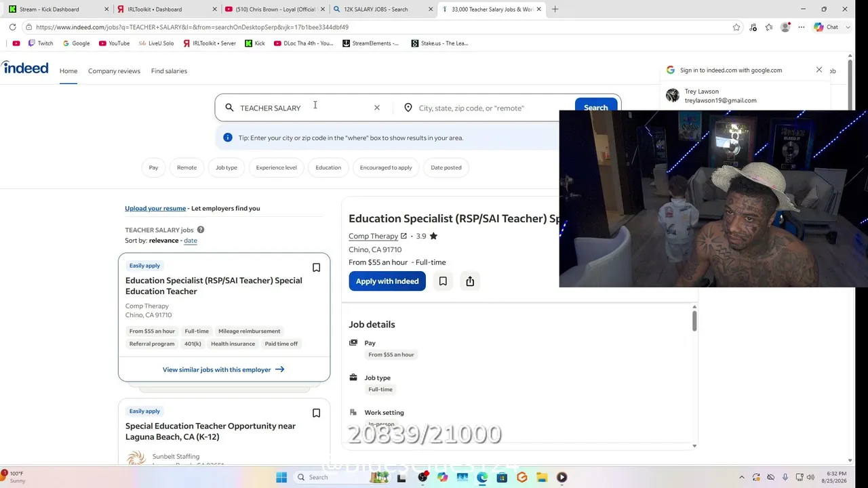Switch to IRLToolkit Dashboard tab
Image resolution: width=868 pixels, height=488 pixels.
coord(166,9)
